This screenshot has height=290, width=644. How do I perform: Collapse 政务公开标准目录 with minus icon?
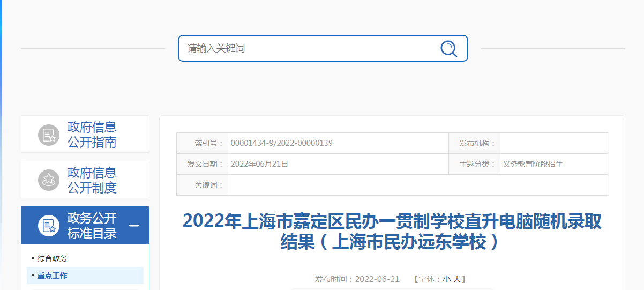tap(134, 226)
